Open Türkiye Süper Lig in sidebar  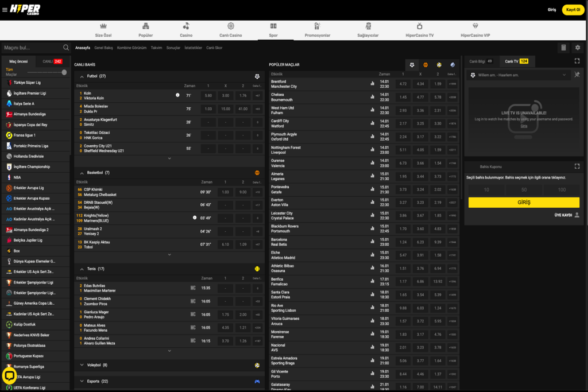coord(36,83)
